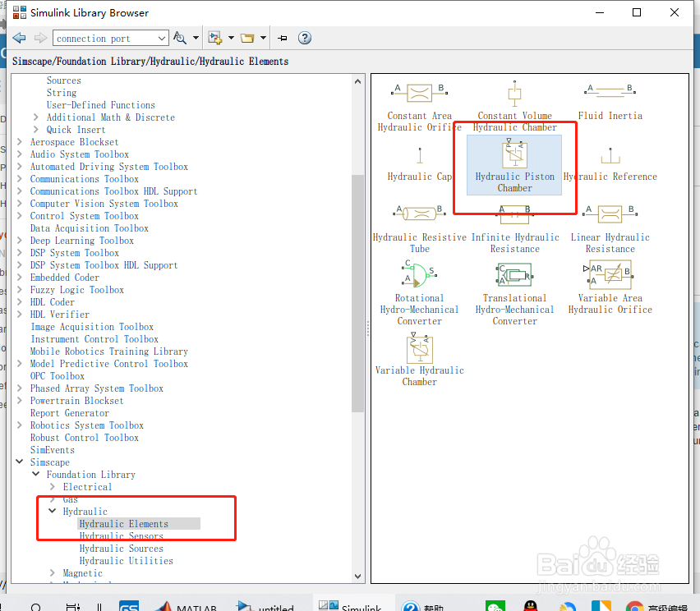Select the Hydraulic Piston Chamber block

[x=514, y=165]
